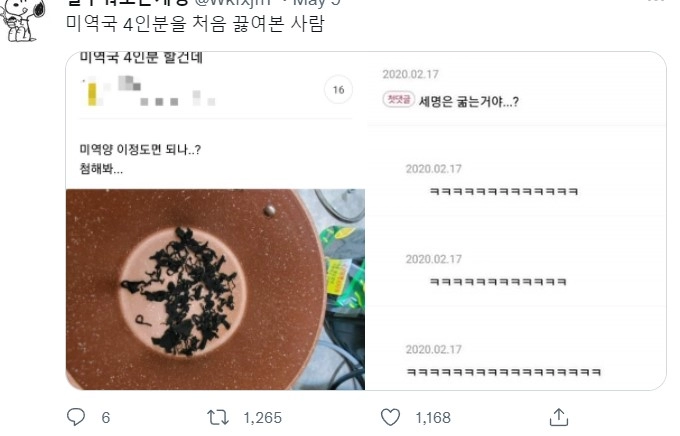Open the May 5 tweet date link
680x436 pixels.
pos(317,2)
